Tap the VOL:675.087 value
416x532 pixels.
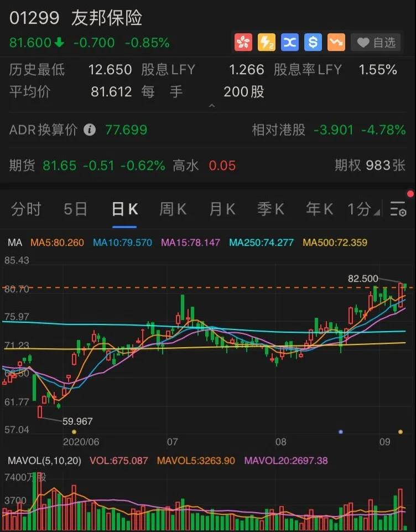point(119,461)
